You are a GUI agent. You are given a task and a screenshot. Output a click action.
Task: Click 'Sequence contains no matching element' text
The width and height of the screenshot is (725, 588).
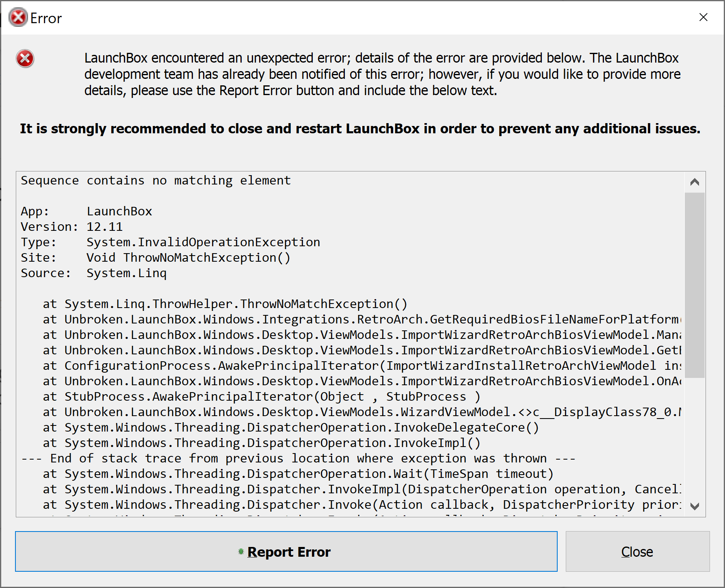point(156,180)
